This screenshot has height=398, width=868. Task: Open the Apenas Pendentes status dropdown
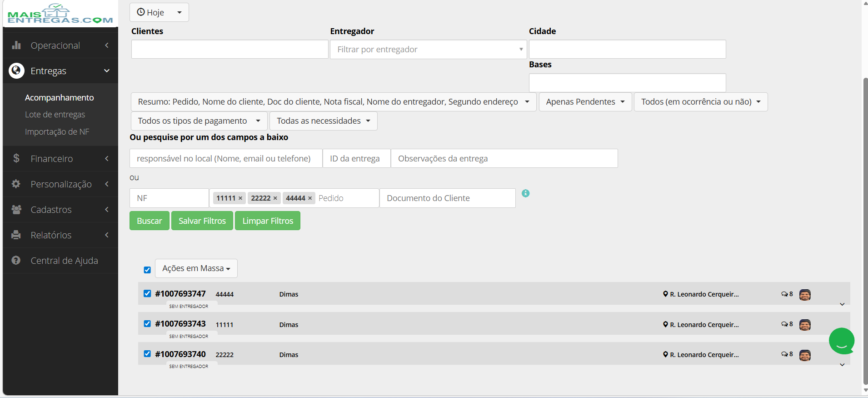[585, 102]
